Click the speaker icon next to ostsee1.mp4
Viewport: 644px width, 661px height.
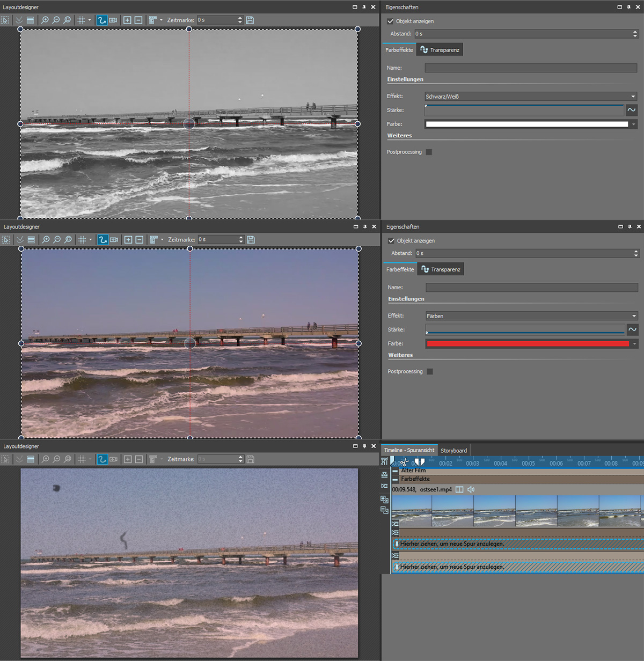pos(471,489)
